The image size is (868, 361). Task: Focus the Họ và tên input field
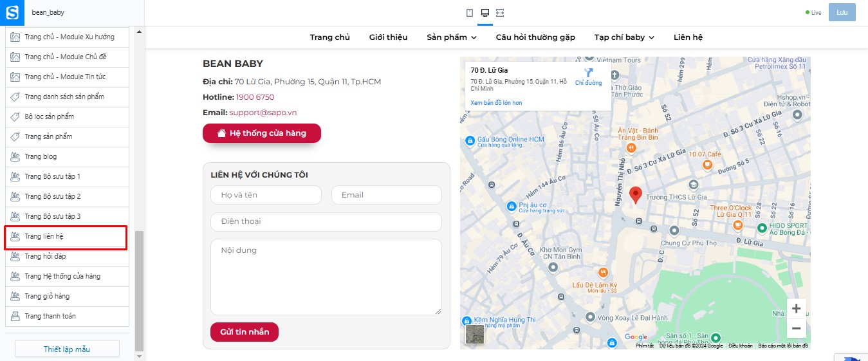266,195
